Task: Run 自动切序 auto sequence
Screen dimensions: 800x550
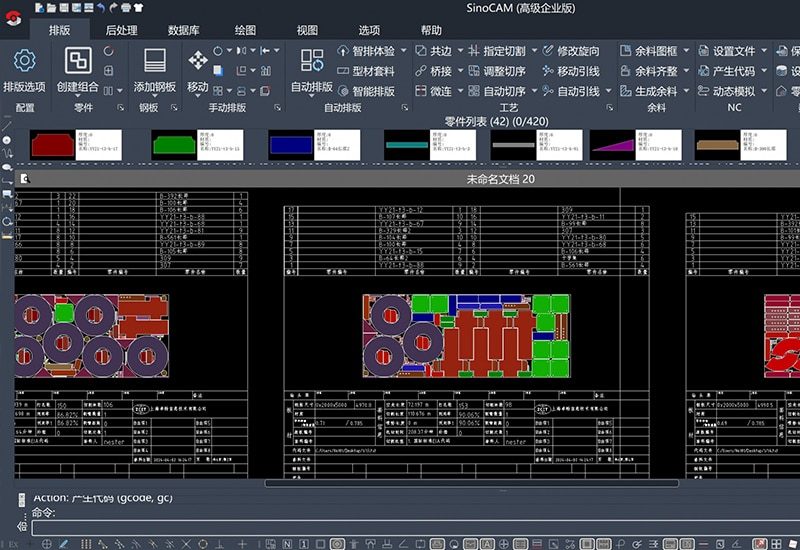Action: [x=497, y=91]
